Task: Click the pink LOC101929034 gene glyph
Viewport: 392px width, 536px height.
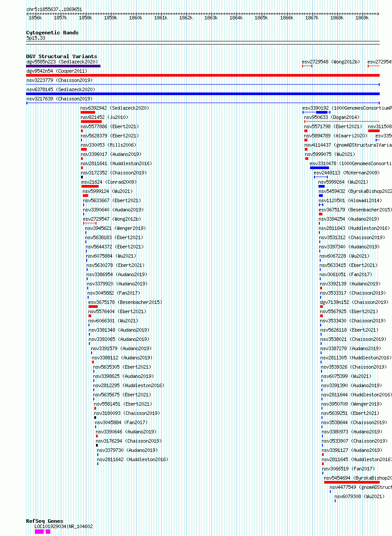Action: pos(43,532)
